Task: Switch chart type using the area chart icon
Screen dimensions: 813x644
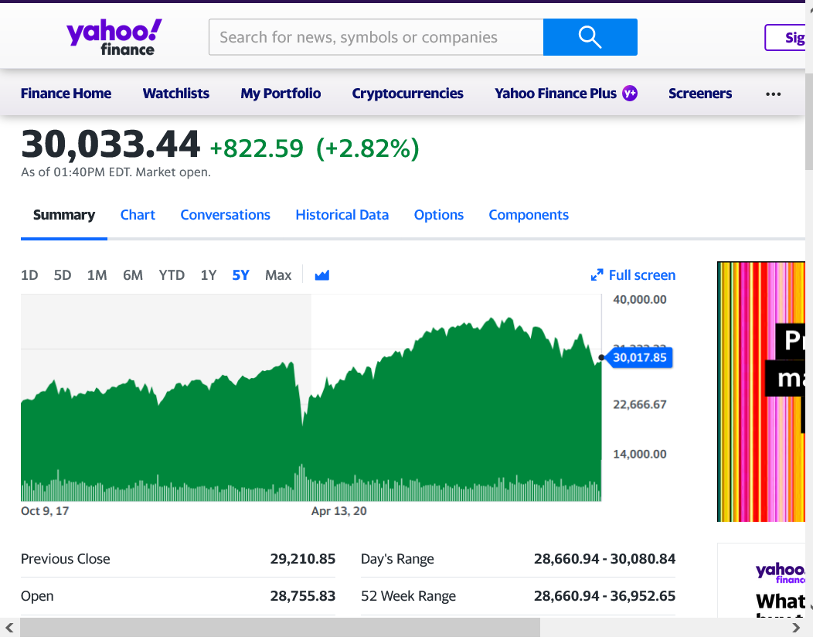Action: (322, 274)
